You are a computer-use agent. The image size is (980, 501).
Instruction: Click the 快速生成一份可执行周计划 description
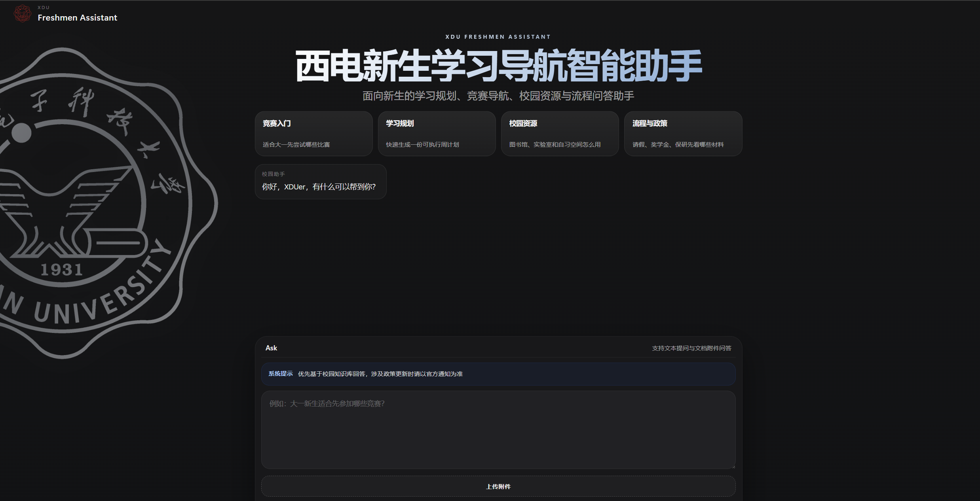[x=422, y=145]
